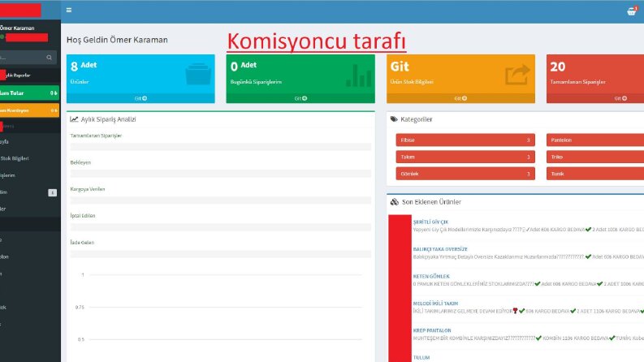Open KREP PANTOLON product link
This screenshot has height=362, width=644.
432,330
